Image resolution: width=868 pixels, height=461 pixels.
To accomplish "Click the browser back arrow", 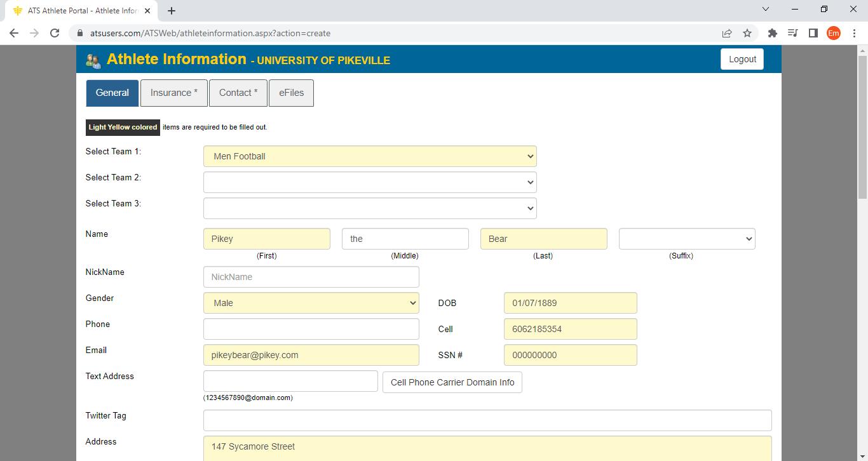I will [x=14, y=33].
